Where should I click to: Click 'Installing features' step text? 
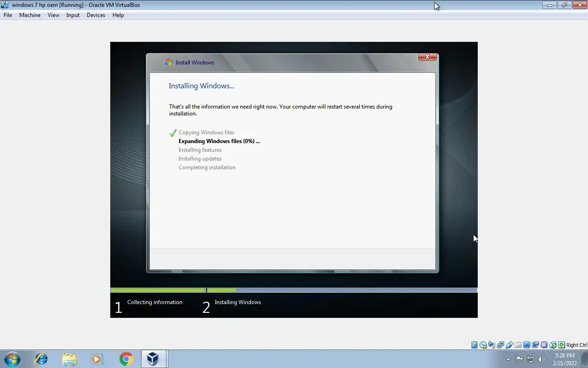[200, 150]
